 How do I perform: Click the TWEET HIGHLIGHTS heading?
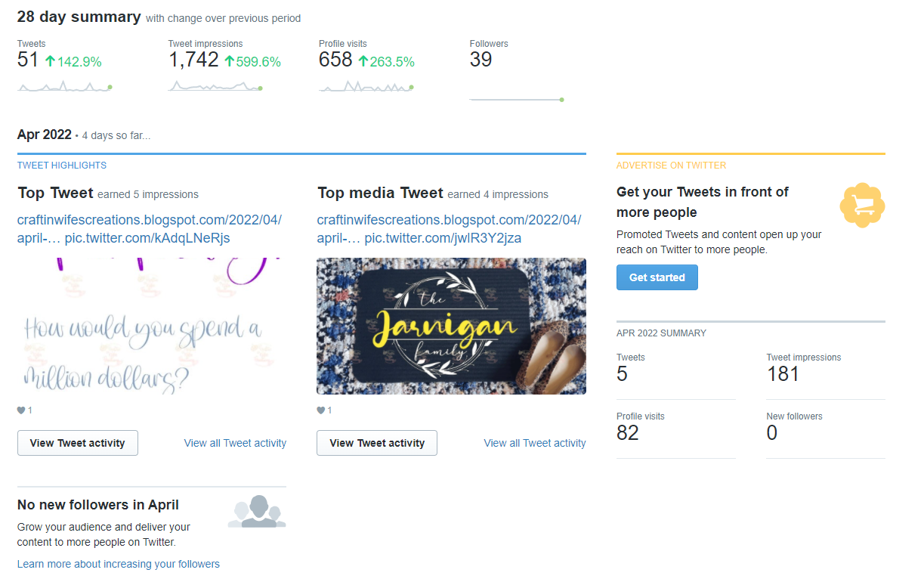[x=62, y=166]
